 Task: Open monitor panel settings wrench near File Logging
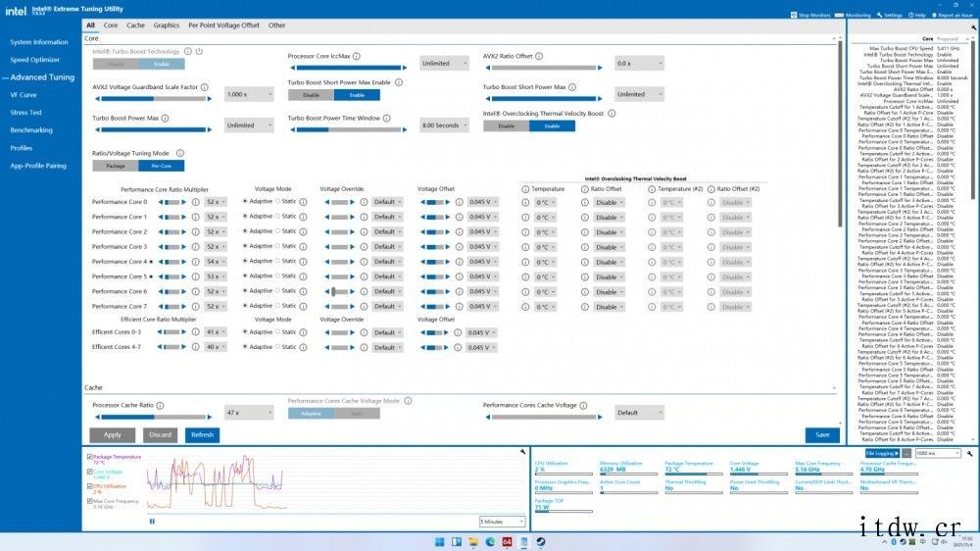point(969,453)
